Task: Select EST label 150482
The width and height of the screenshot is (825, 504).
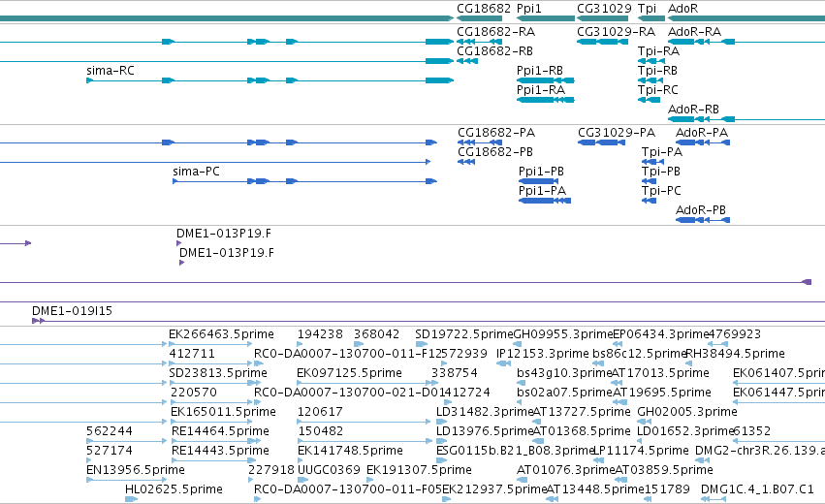Action: point(321,431)
